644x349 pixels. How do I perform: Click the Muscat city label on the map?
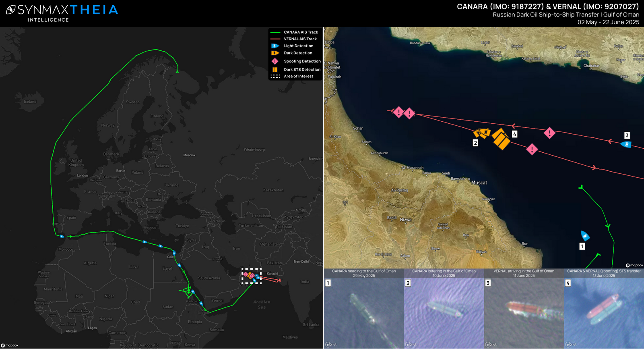tap(479, 183)
